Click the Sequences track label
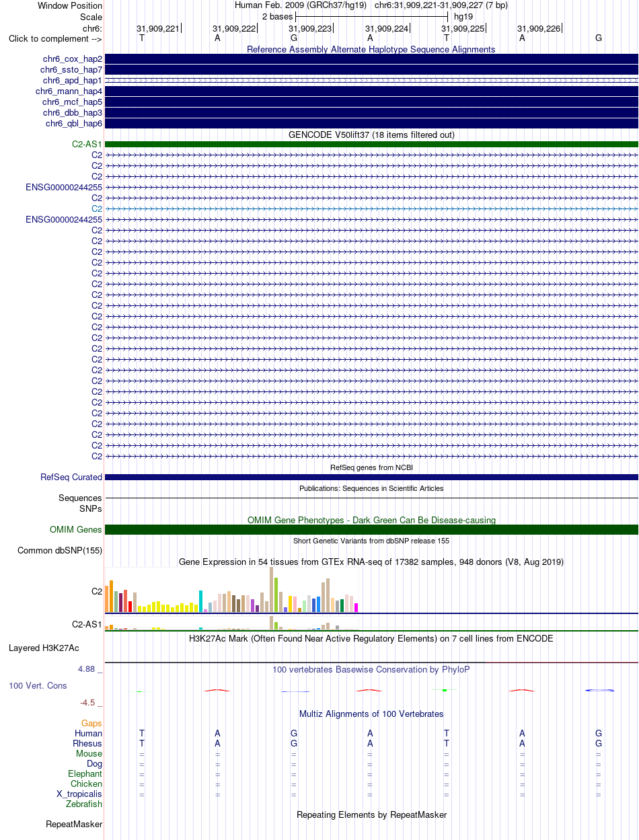 coord(81,498)
